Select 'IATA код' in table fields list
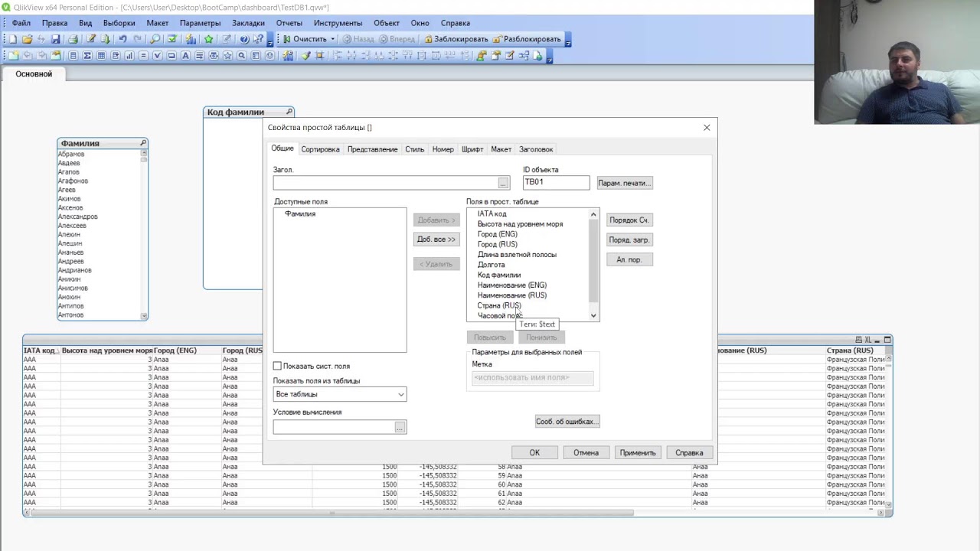The height and width of the screenshot is (551, 980). tap(492, 214)
